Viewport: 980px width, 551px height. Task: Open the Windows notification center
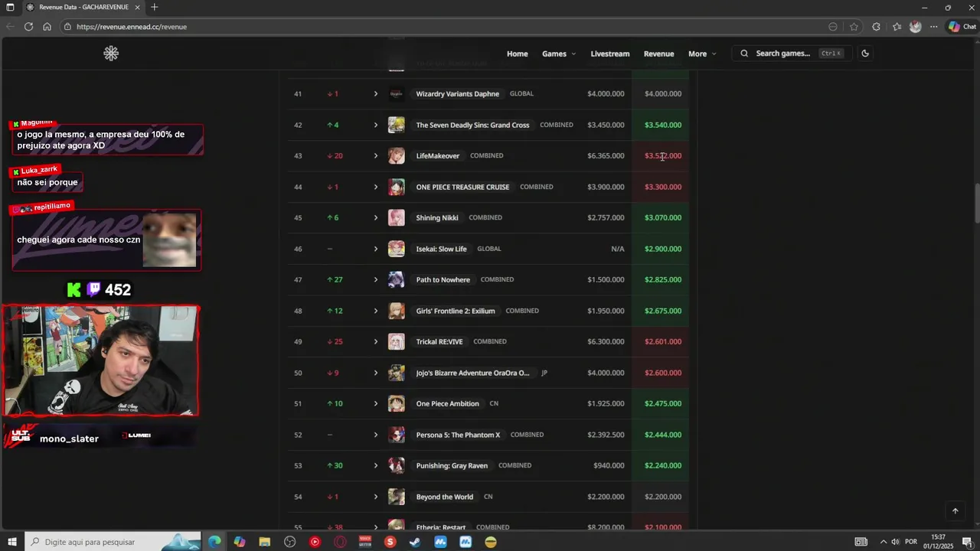click(x=968, y=542)
